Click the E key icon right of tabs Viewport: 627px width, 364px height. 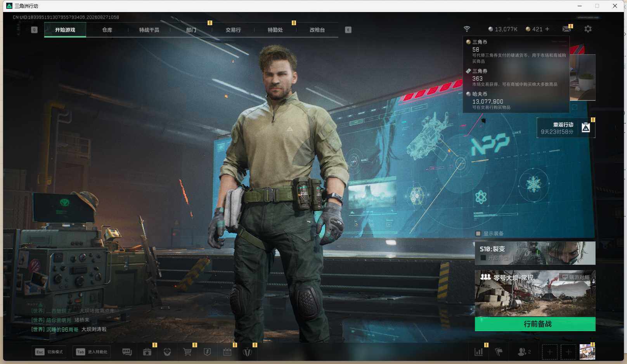point(348,30)
